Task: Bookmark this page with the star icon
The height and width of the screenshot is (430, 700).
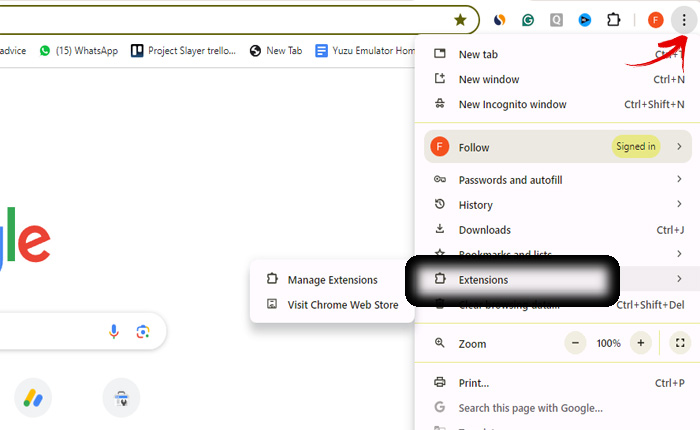Action: pos(460,20)
